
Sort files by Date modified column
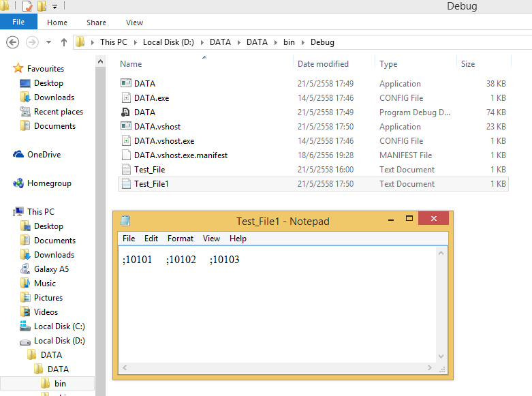click(x=323, y=64)
